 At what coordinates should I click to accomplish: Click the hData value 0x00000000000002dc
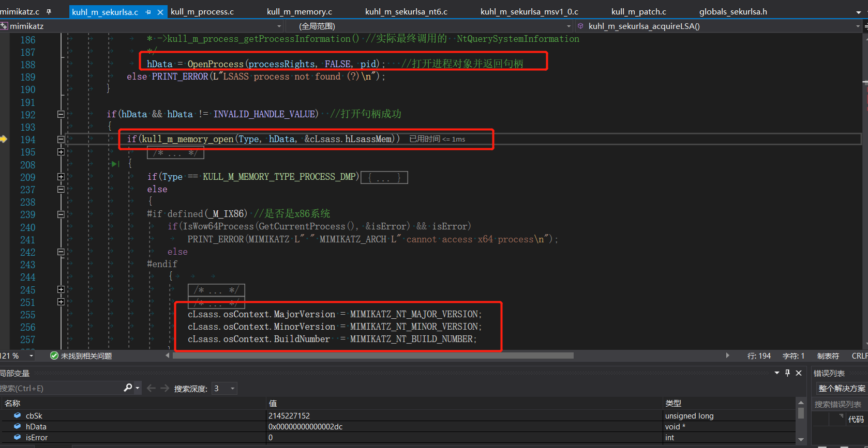point(305,427)
